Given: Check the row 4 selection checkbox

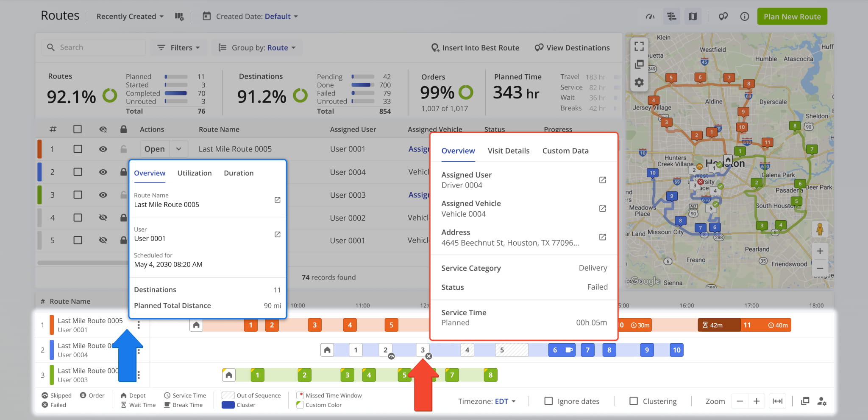Looking at the screenshot, I should 78,218.
